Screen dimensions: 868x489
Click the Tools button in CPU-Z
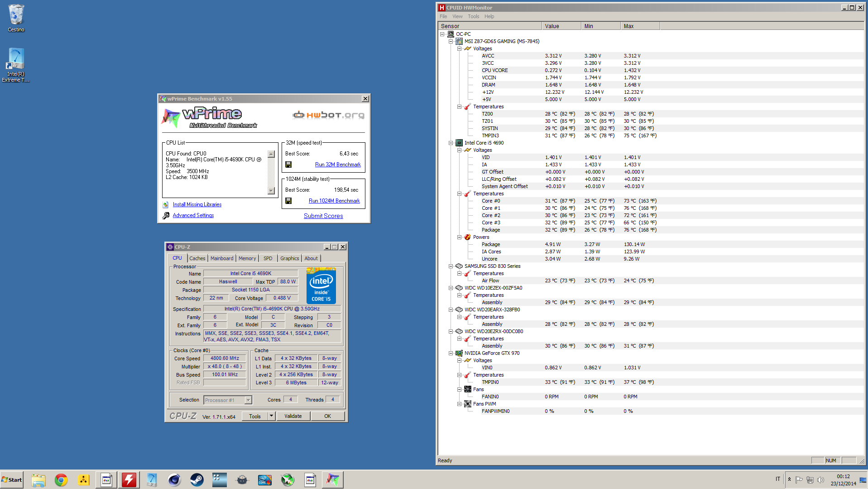coord(255,416)
